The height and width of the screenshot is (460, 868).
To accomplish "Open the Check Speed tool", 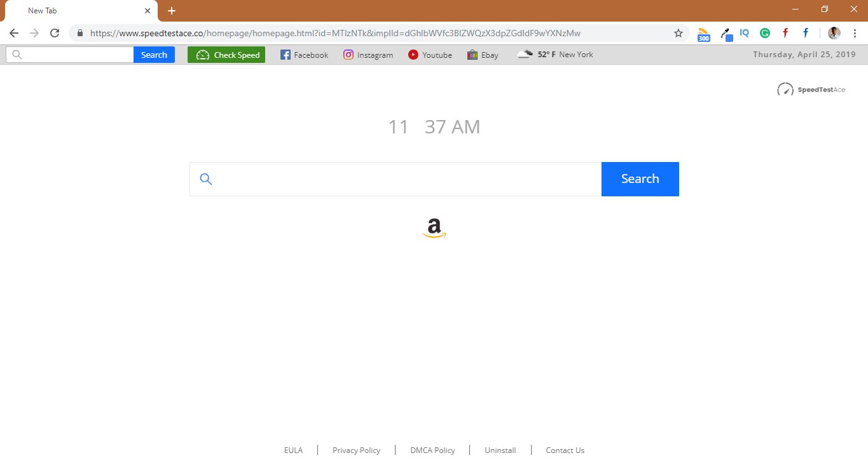I will (226, 55).
